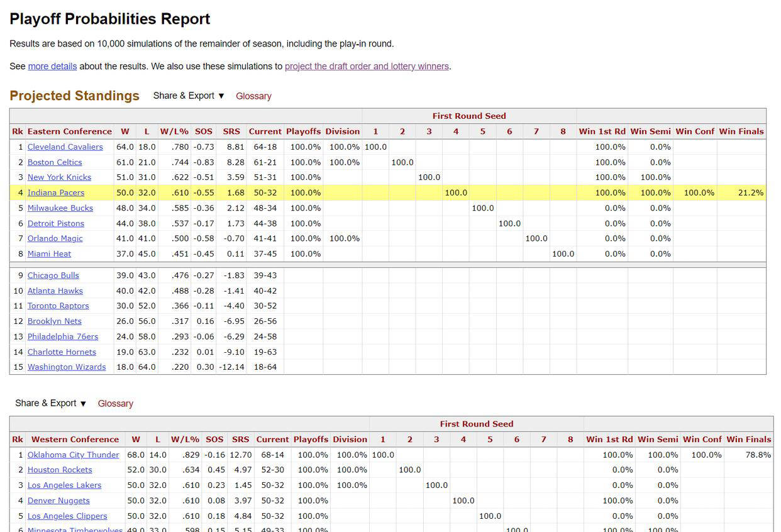The height and width of the screenshot is (532, 781).
Task: Select Rockets W/L% value .634
Action: tap(185, 470)
